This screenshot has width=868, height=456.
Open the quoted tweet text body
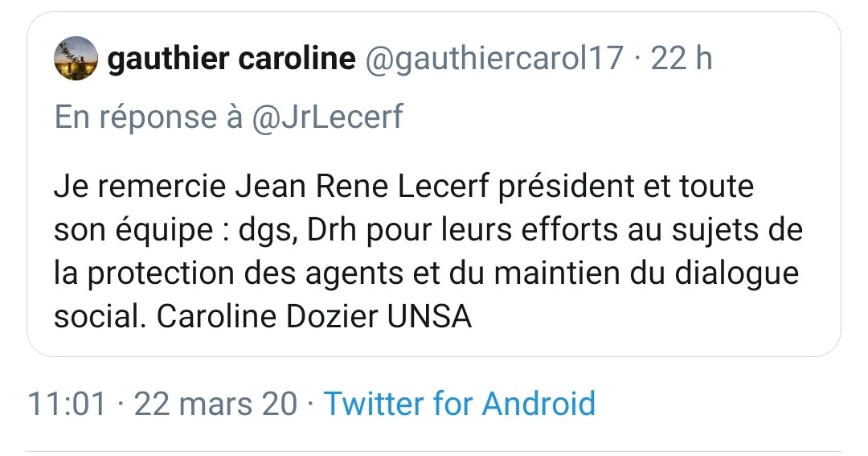(x=428, y=251)
